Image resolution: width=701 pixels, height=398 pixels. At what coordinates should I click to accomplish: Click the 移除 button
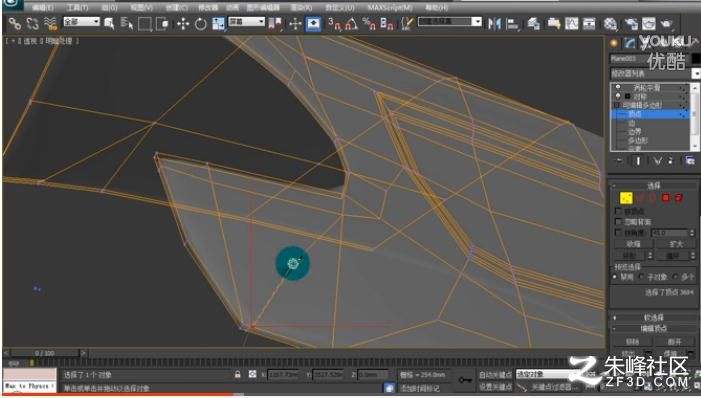[632, 342]
